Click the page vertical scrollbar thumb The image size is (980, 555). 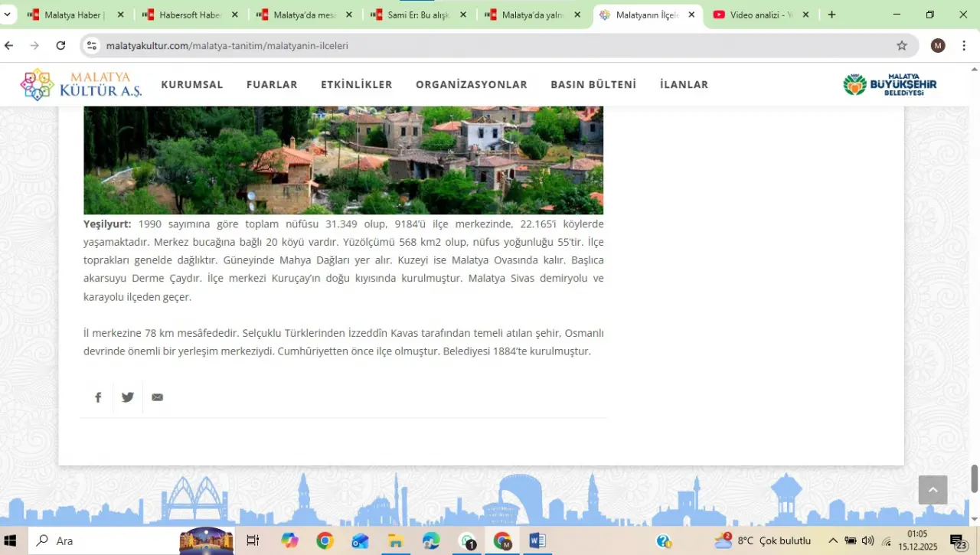coord(975,478)
